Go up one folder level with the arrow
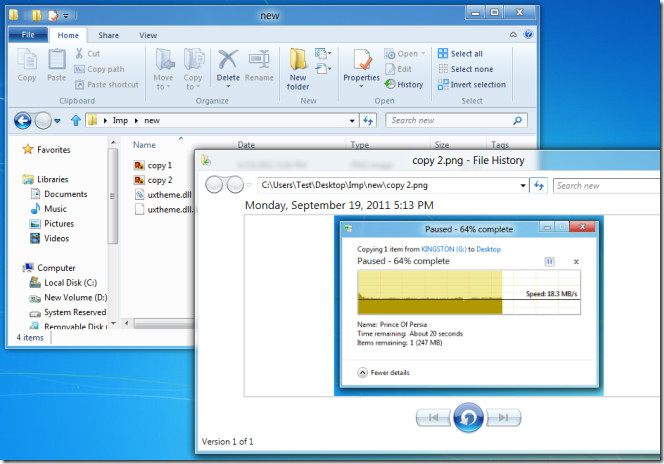Image resolution: width=664 pixels, height=464 pixels. (x=76, y=121)
